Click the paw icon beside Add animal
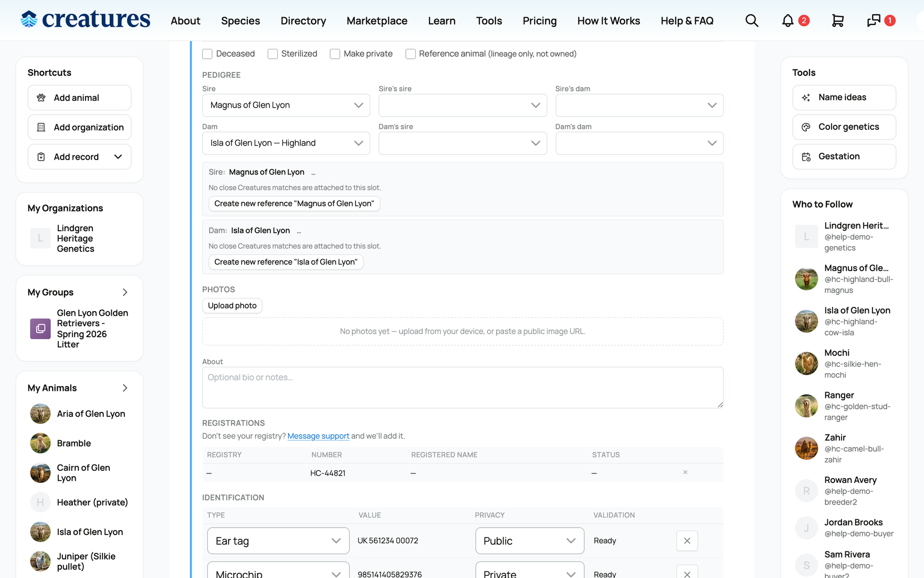The height and width of the screenshot is (578, 924). click(x=41, y=98)
